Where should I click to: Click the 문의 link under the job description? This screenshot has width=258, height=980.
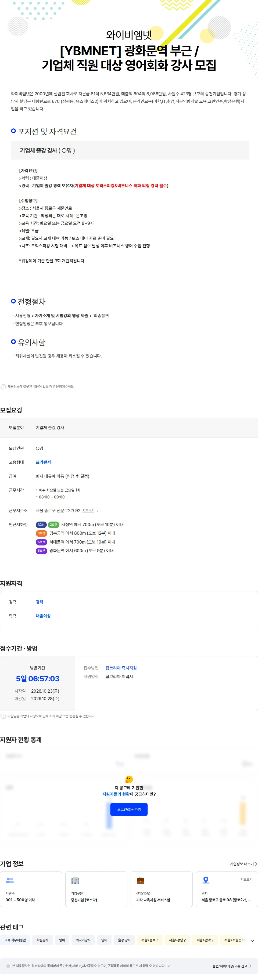[x=59, y=386]
